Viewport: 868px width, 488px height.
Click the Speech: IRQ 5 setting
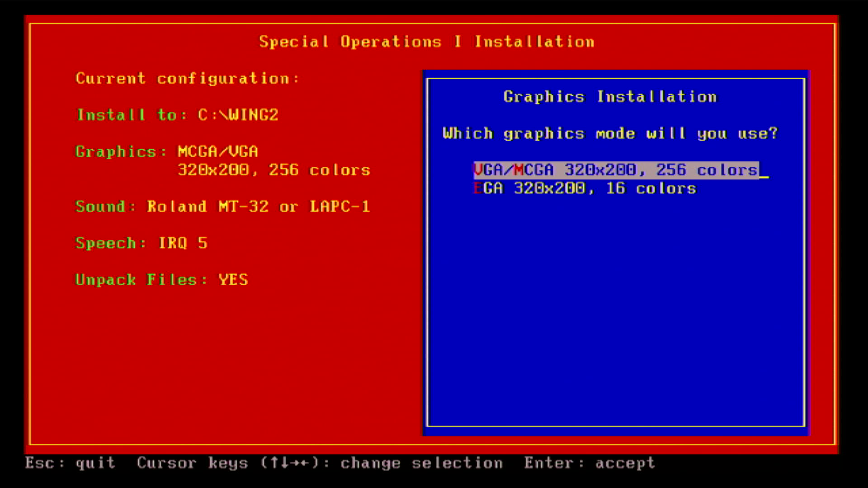click(142, 243)
